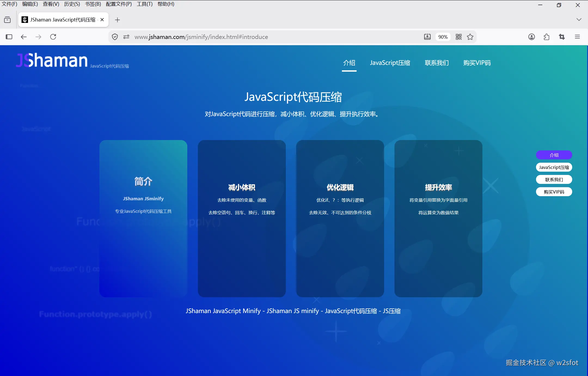Minimize the browser window
588x376 pixels.
pyautogui.click(x=540, y=5)
